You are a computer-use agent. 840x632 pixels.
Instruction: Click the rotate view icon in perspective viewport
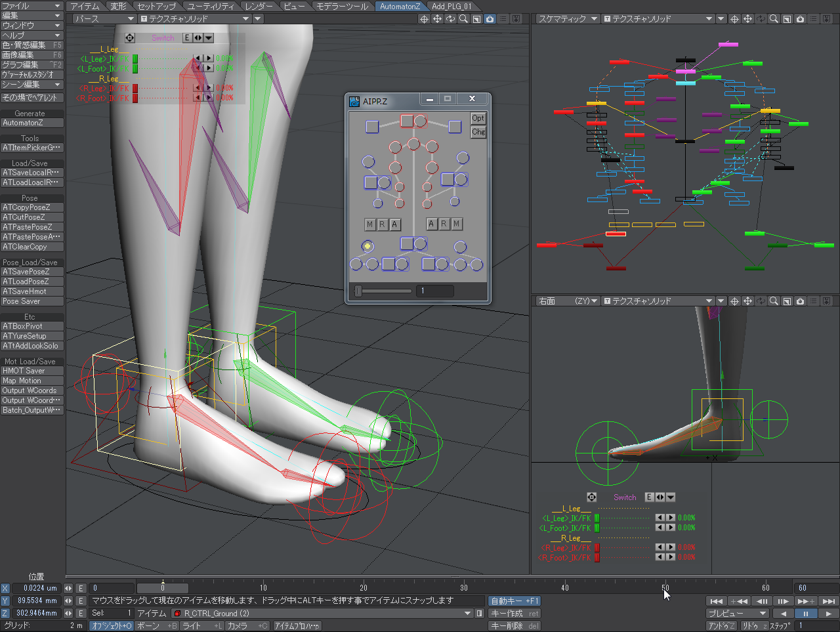click(x=450, y=19)
